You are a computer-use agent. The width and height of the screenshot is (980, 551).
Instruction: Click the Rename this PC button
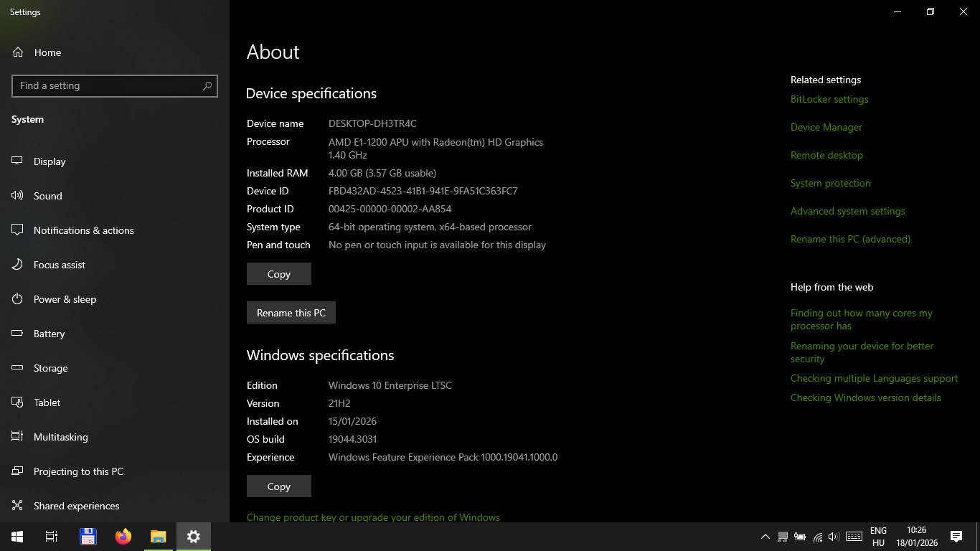[x=291, y=313]
